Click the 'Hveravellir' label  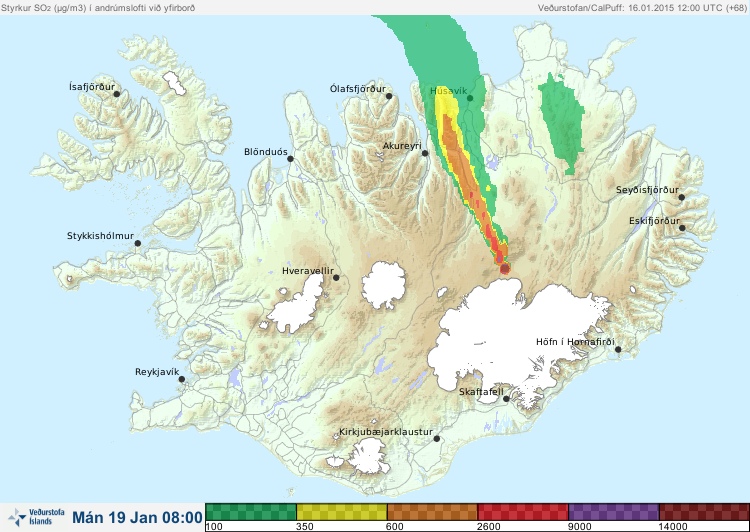[308, 271]
